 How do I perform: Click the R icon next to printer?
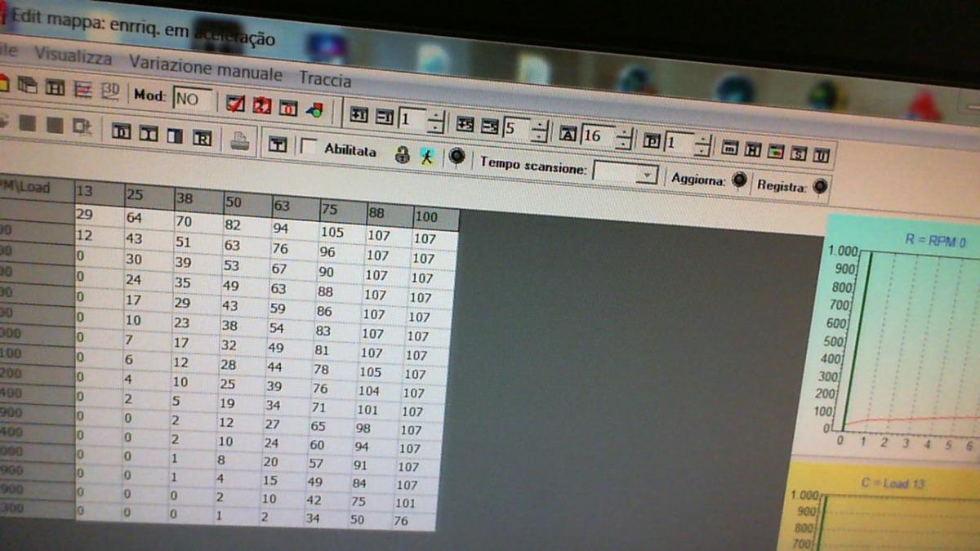pos(202,136)
